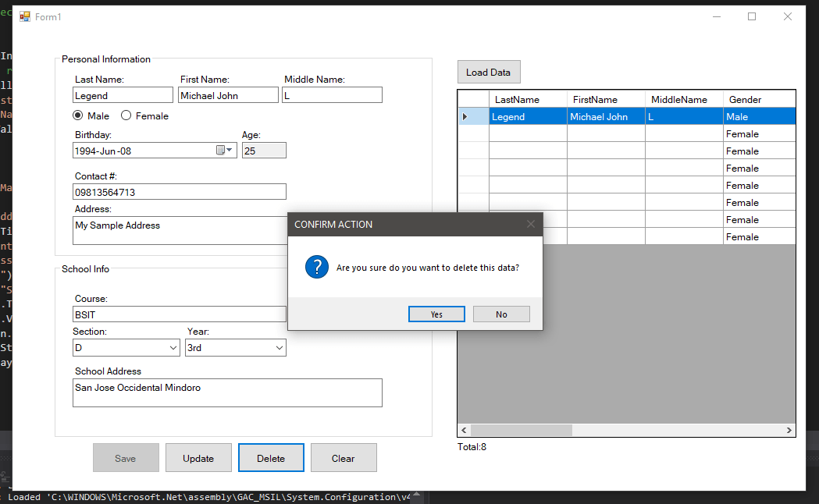Viewport: 819px width, 504px height.
Task: Open the calendar from the Birthday picker icon
Action: click(x=221, y=150)
